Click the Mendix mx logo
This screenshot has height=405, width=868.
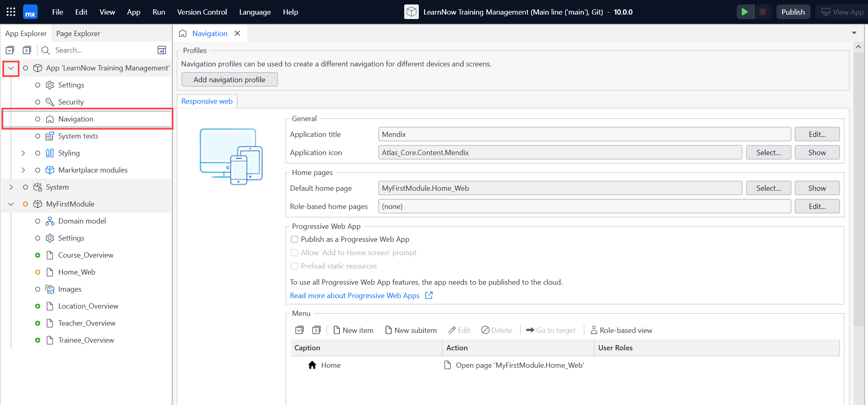tap(30, 12)
